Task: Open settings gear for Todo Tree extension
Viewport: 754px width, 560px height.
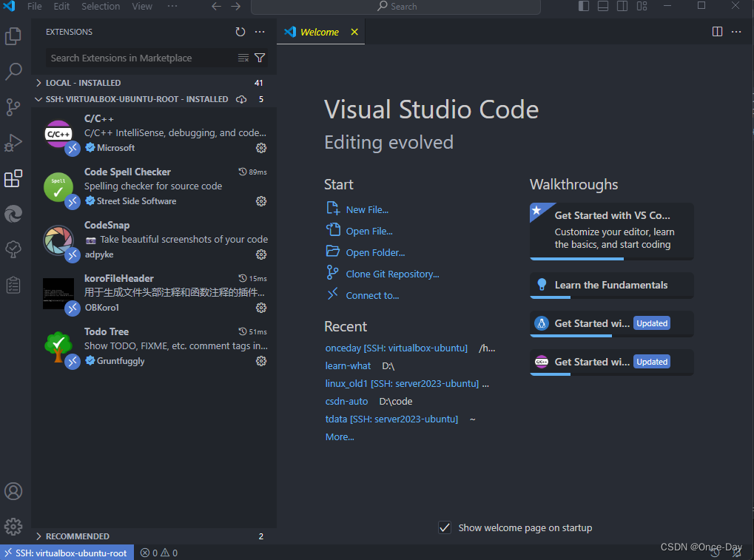Action: click(260, 361)
